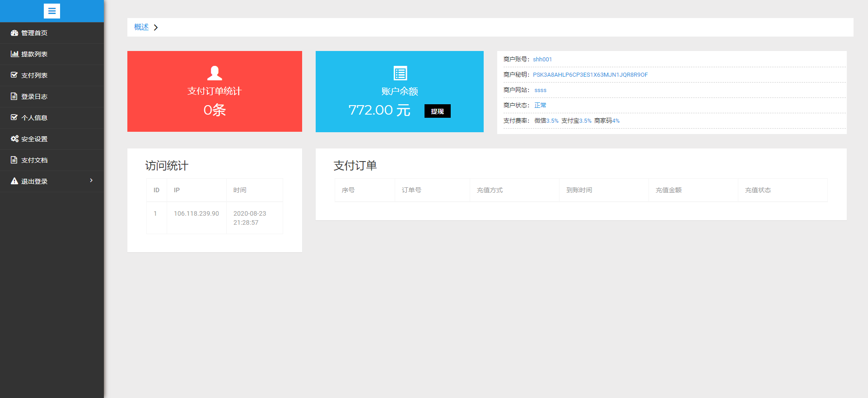Click the merchant website ssss
This screenshot has width=868, height=398.
tap(540, 90)
